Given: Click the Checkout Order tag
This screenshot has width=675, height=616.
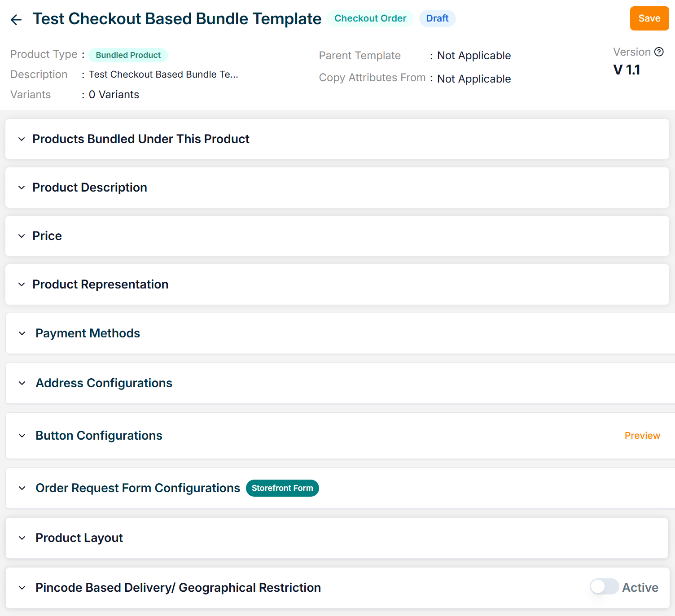Looking at the screenshot, I should 370,18.
